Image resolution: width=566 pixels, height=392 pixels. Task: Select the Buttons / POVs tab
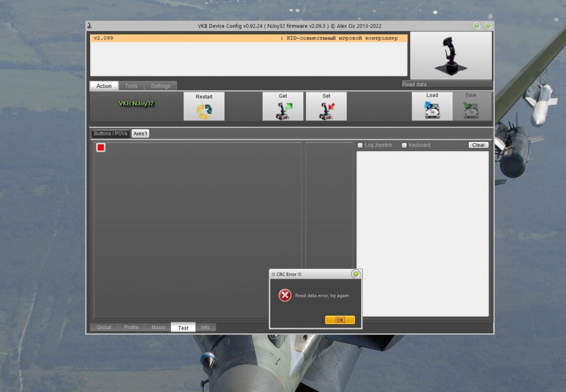tap(110, 133)
